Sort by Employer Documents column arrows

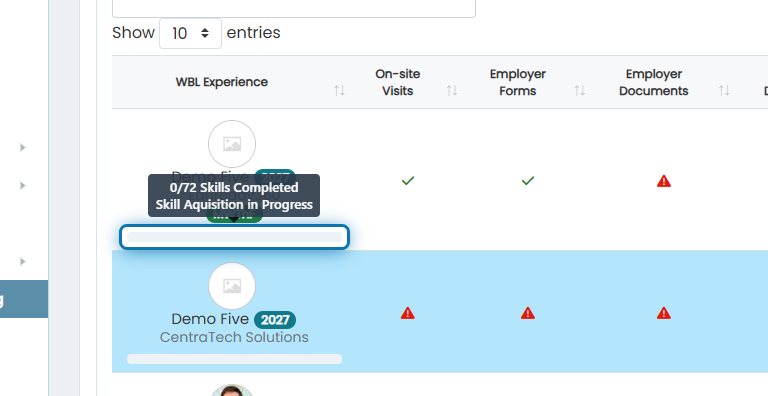tap(724, 90)
